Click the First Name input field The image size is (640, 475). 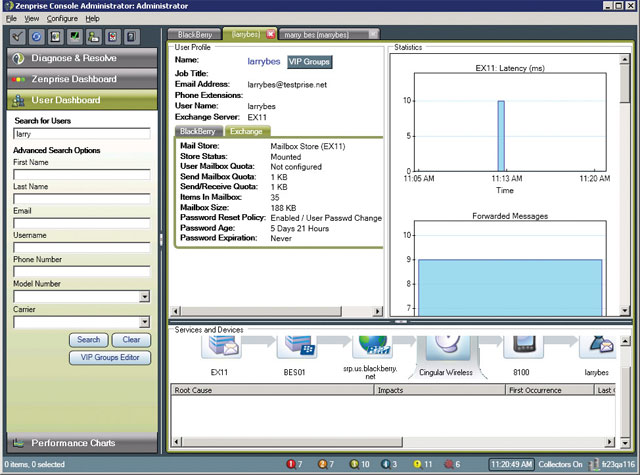coord(82,175)
